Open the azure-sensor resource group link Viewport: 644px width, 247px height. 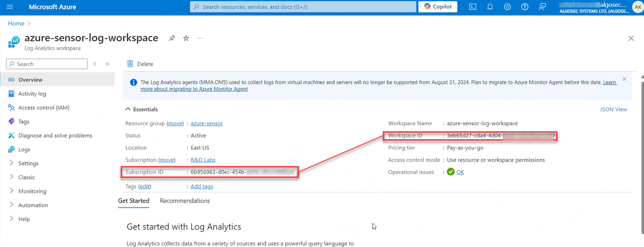point(207,123)
